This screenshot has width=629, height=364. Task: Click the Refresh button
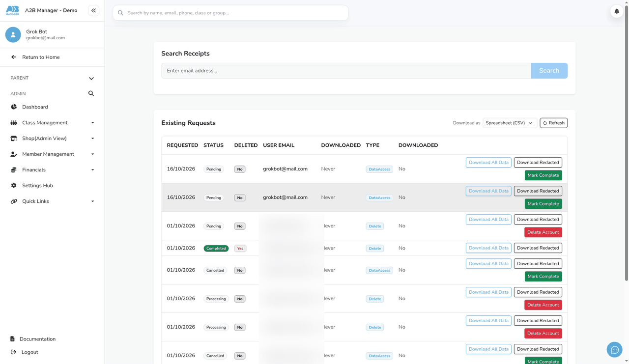point(553,123)
